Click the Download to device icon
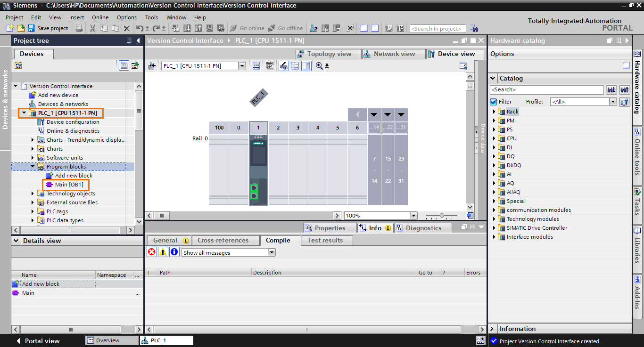The image size is (644, 347). [x=187, y=28]
